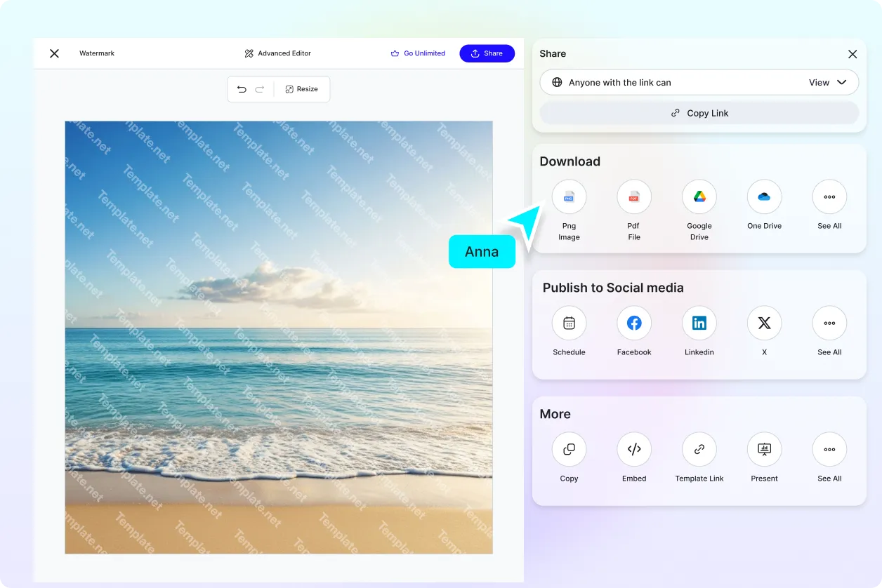Publish to Facebook
882x588 pixels.
634,323
